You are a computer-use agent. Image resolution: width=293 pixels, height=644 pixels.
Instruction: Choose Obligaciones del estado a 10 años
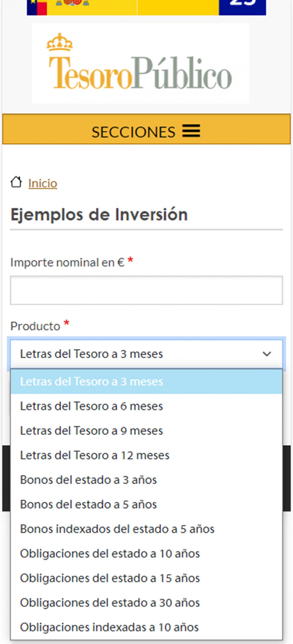click(x=110, y=554)
